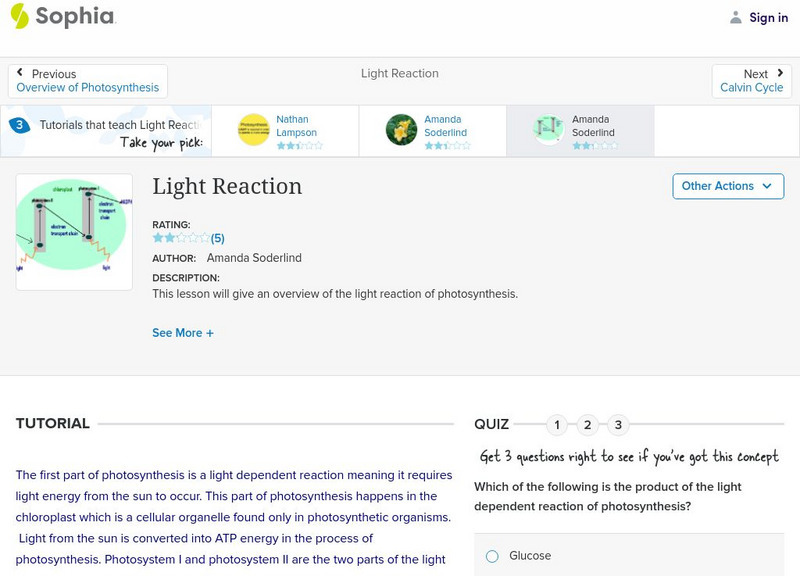Open the Other Actions dropdown
800x576 pixels.
click(x=727, y=186)
